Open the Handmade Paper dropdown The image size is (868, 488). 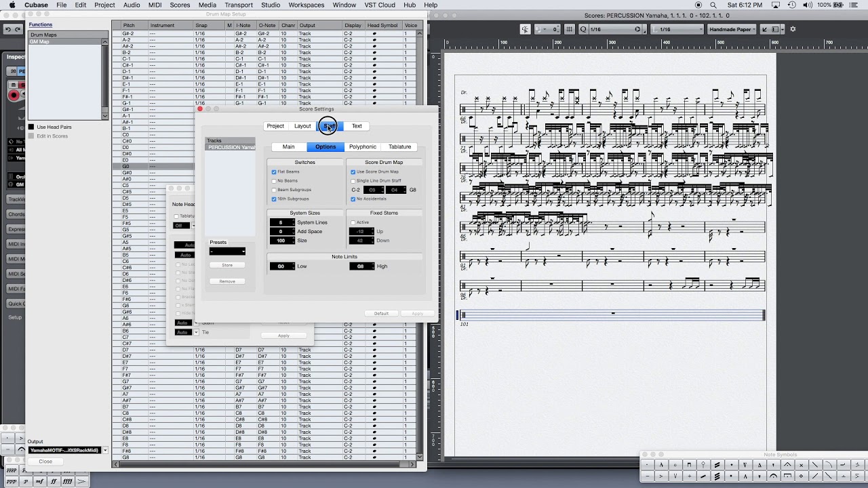(732, 29)
